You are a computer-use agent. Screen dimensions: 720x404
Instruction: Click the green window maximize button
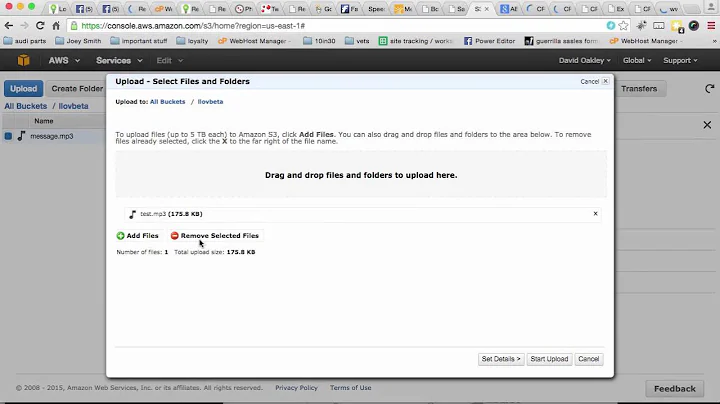(31, 6)
